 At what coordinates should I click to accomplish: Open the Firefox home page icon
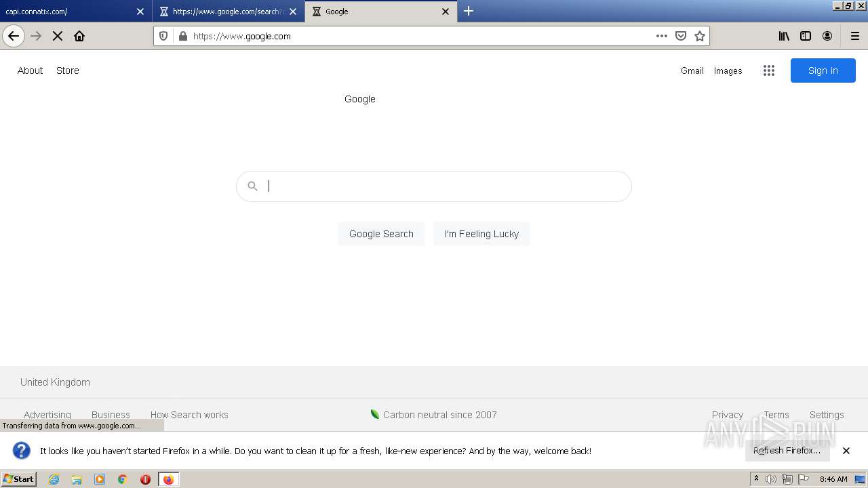point(79,36)
